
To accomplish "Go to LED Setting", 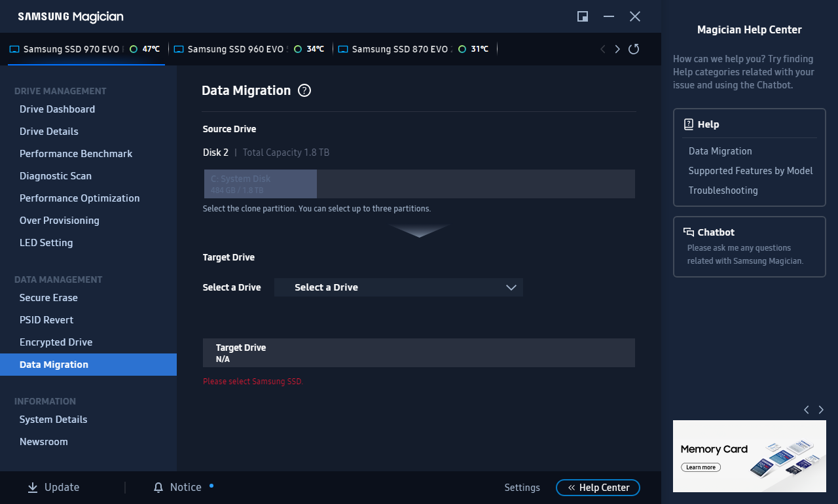I will (x=46, y=243).
